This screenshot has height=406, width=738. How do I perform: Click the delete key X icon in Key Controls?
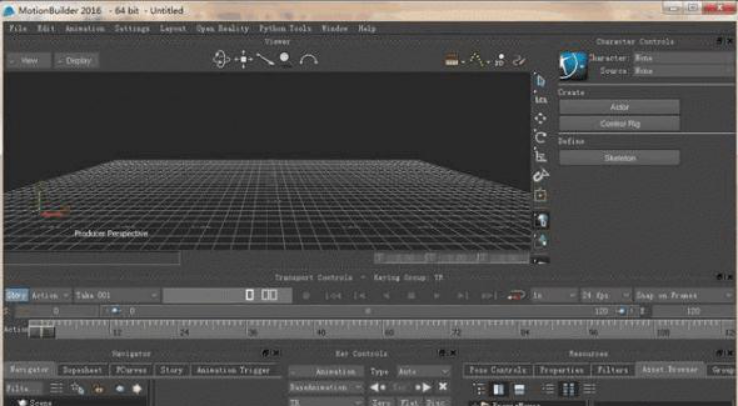(442, 387)
